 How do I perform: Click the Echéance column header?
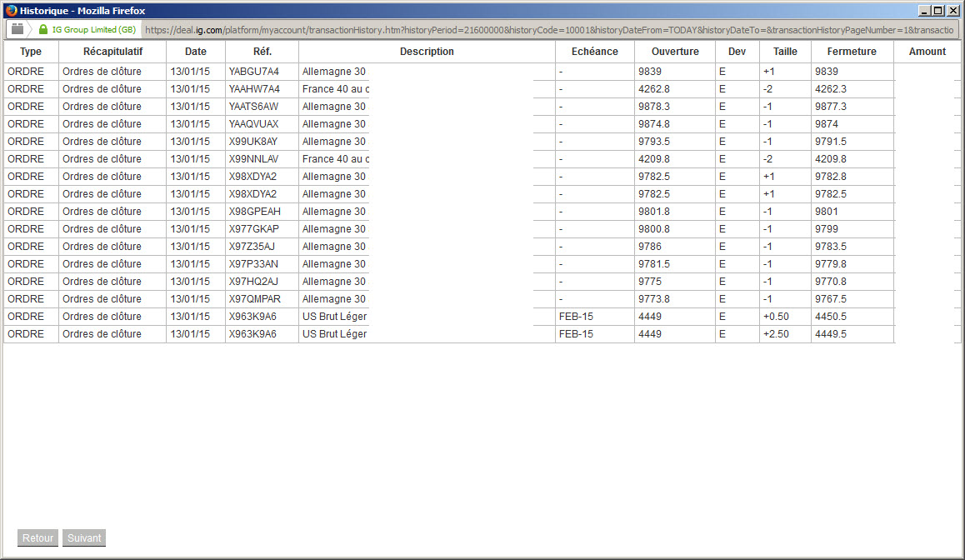point(594,52)
